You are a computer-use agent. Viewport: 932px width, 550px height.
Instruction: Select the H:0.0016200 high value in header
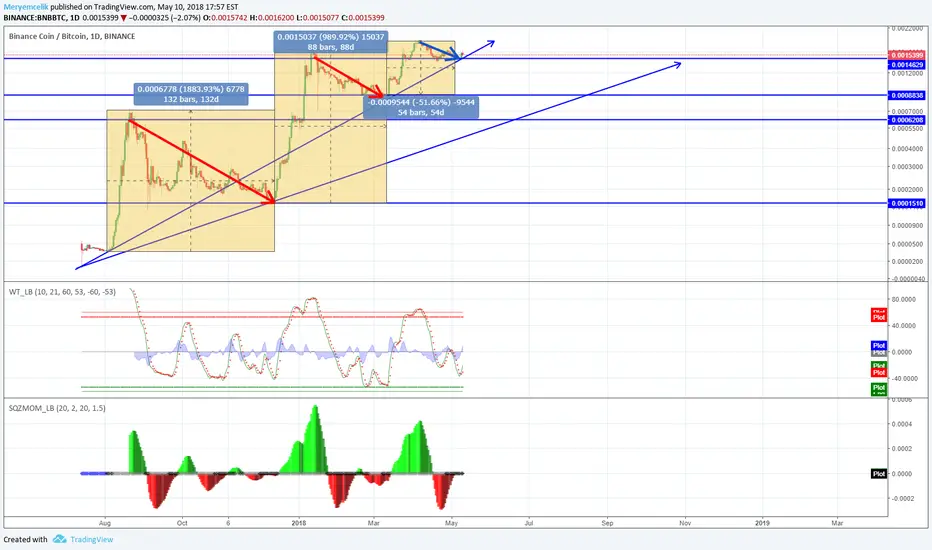click(273, 18)
